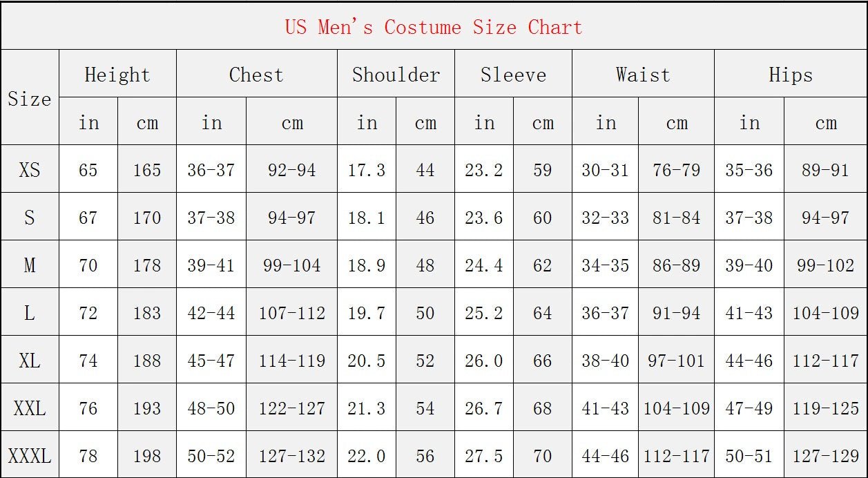868x478 pixels.
Task: Click the Size column header
Action: tap(30, 99)
